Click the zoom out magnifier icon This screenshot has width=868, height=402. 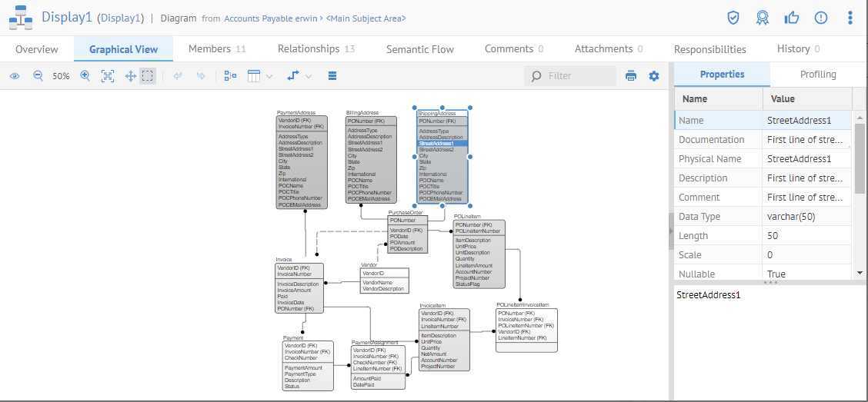(x=38, y=76)
